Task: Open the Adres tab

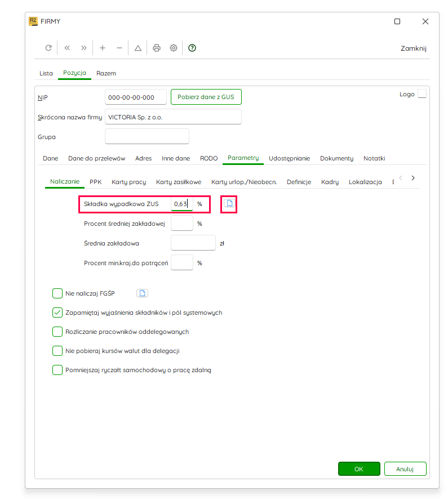Action: coord(143,158)
